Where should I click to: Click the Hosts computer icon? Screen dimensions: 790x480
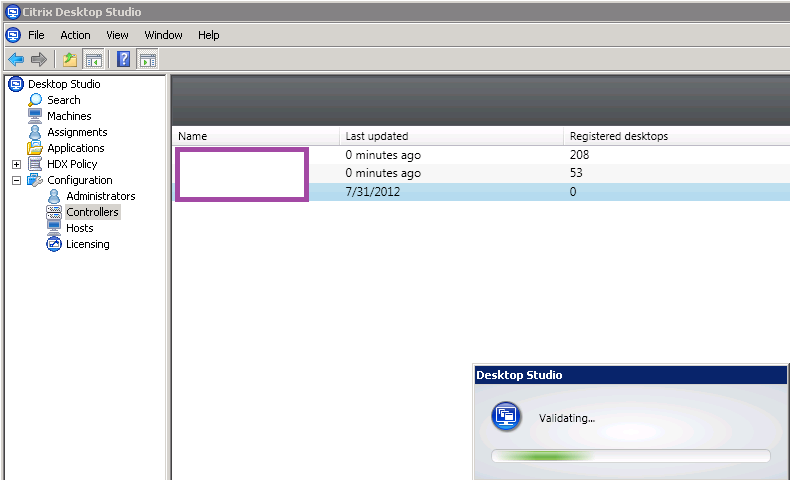pyautogui.click(x=54, y=228)
